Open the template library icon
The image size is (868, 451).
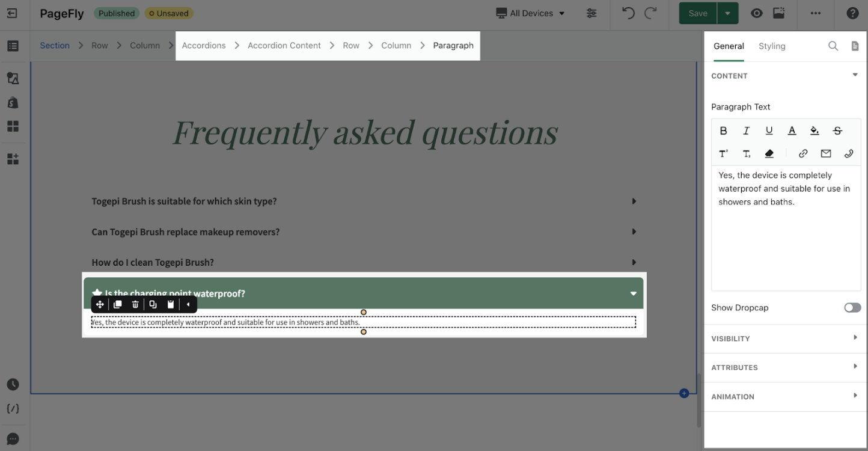[x=779, y=13]
